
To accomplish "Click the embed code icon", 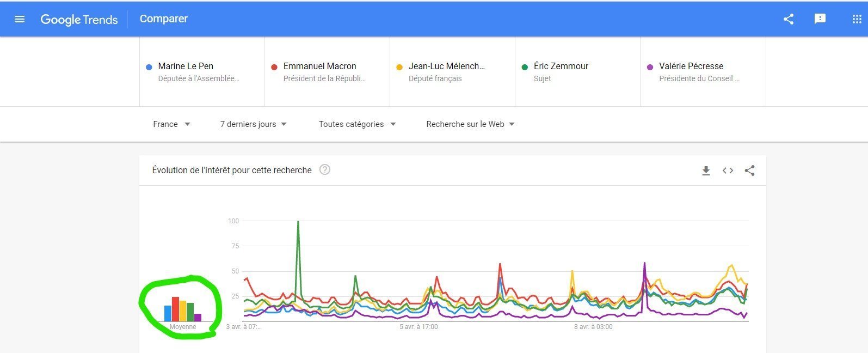I will (728, 171).
